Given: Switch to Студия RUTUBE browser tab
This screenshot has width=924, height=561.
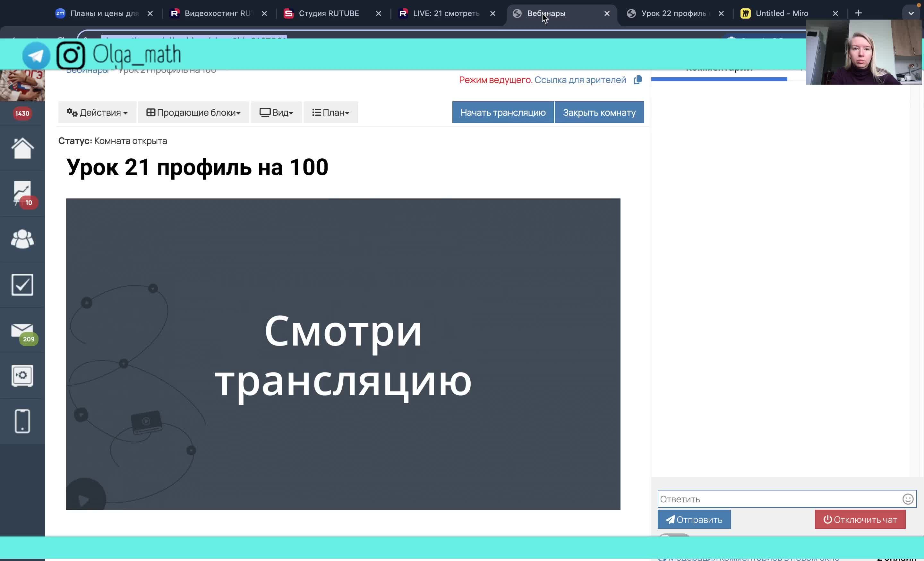Looking at the screenshot, I should 329,13.
